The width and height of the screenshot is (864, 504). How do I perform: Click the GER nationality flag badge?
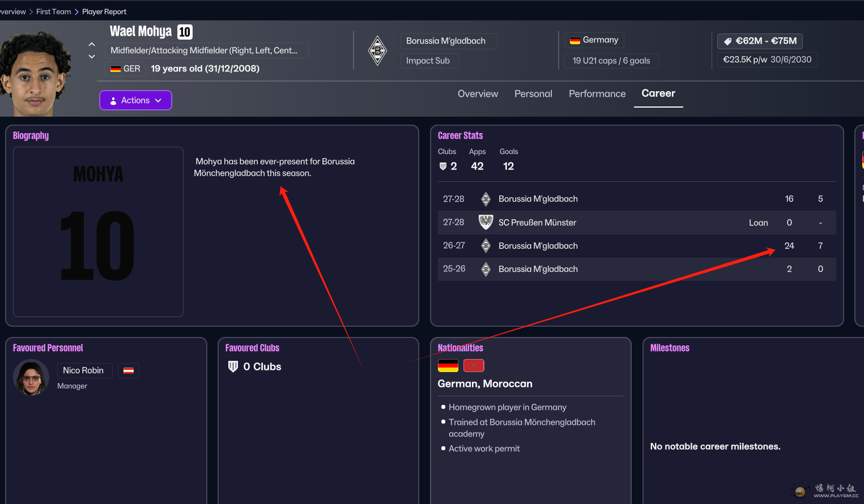126,69
